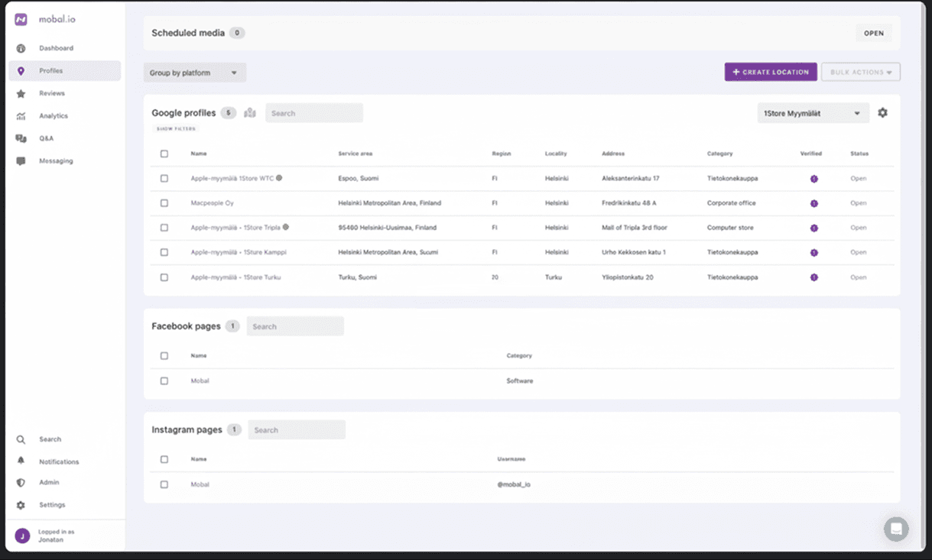Check the Macpeople Oy row checkbox
Image resolution: width=932 pixels, height=560 pixels.
(164, 203)
